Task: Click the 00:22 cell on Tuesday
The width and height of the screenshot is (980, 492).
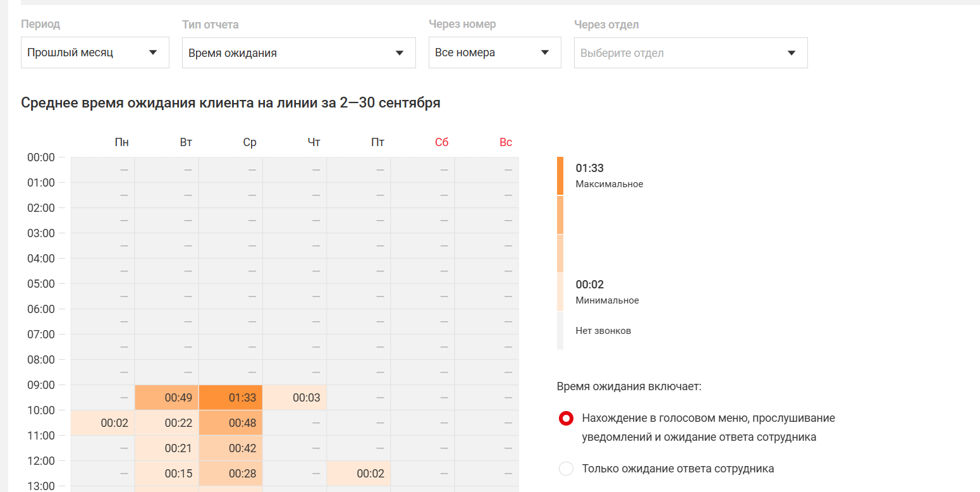Action: (x=167, y=423)
